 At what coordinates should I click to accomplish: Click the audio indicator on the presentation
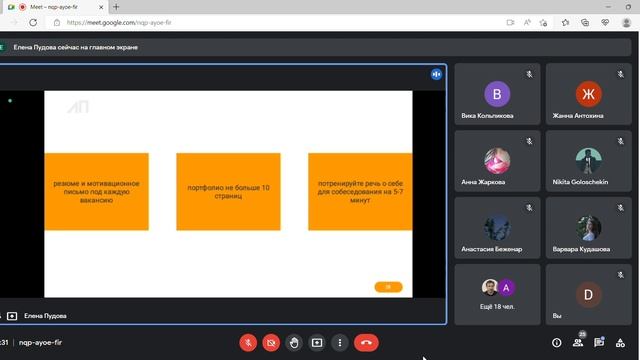coord(436,74)
